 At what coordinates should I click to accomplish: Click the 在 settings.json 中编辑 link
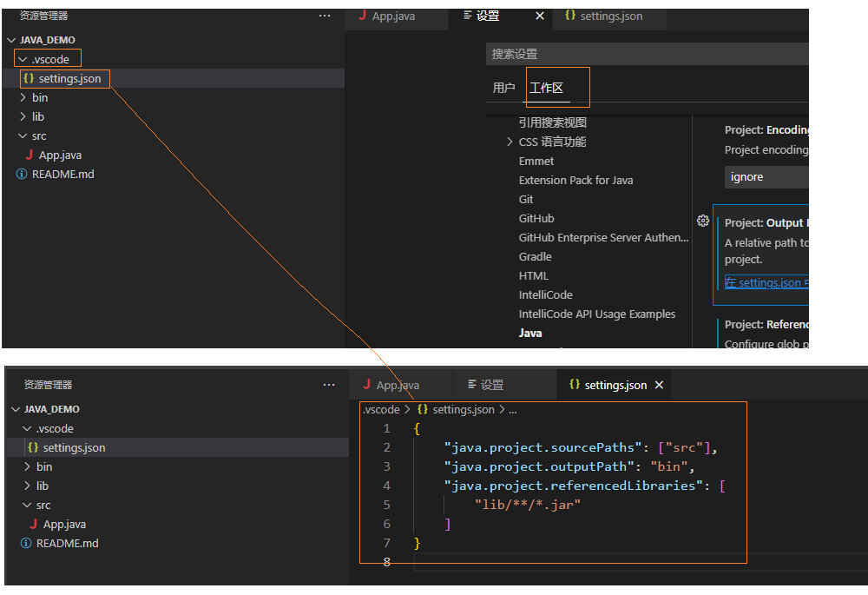[766, 282]
